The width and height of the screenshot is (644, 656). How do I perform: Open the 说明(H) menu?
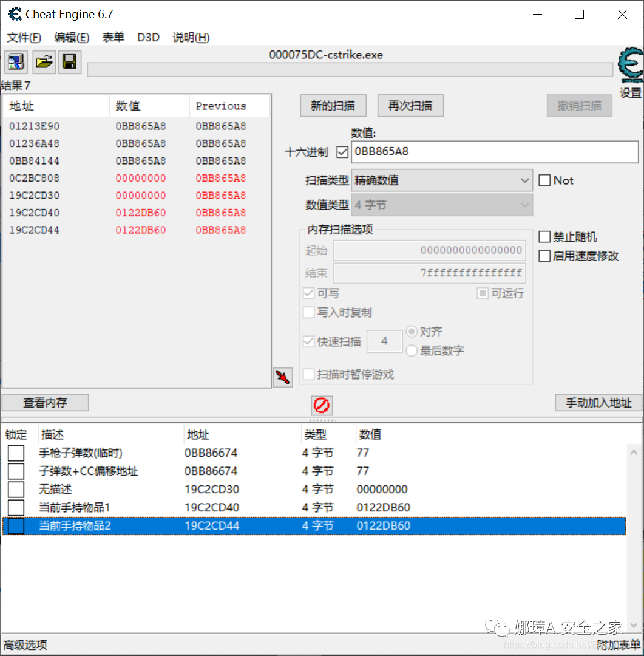(x=191, y=38)
